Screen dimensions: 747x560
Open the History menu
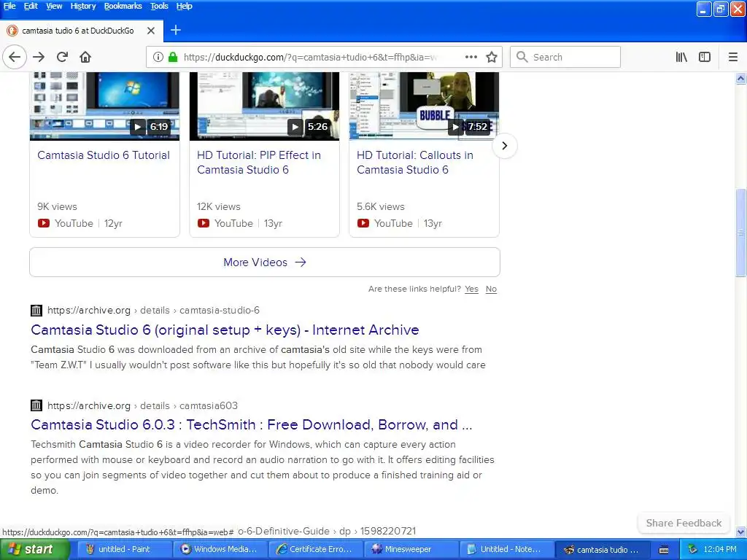coord(83,6)
